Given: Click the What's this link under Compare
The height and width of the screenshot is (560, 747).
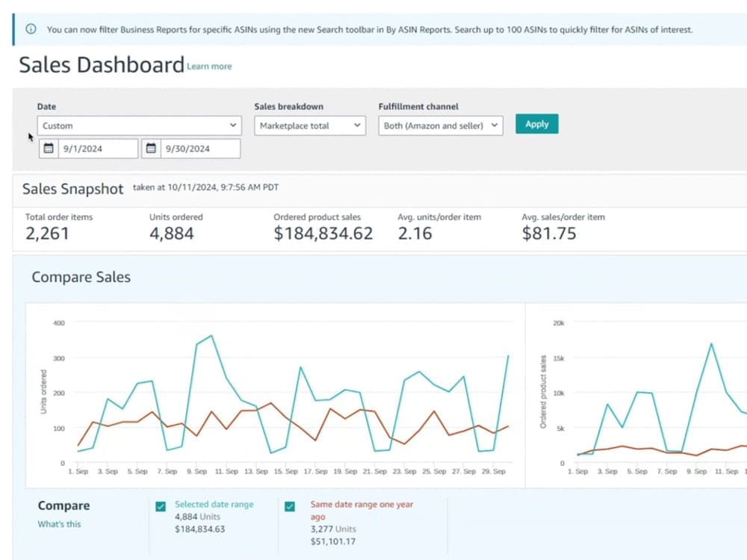Looking at the screenshot, I should pyautogui.click(x=59, y=524).
